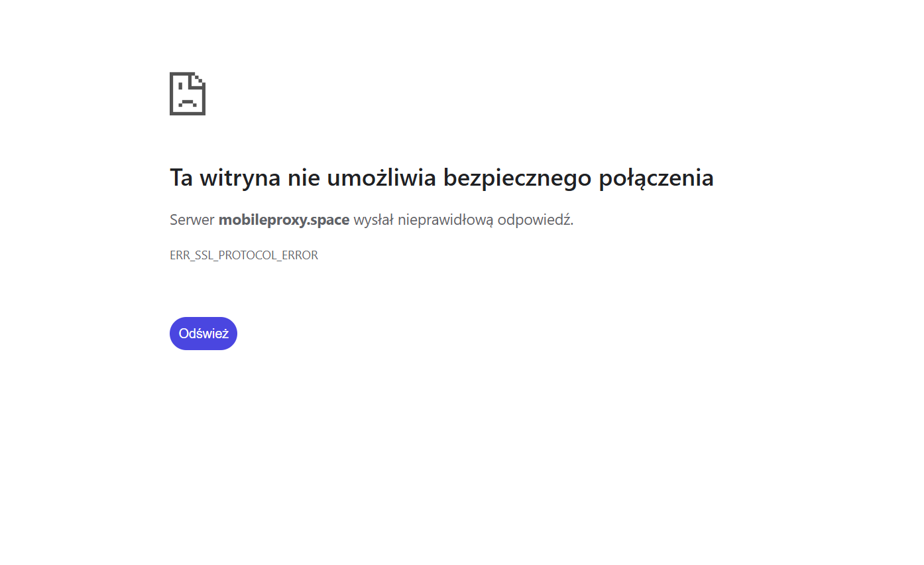Click the final "ERROR" in the error code
The width and height of the screenshot is (924, 565).
[x=302, y=255]
